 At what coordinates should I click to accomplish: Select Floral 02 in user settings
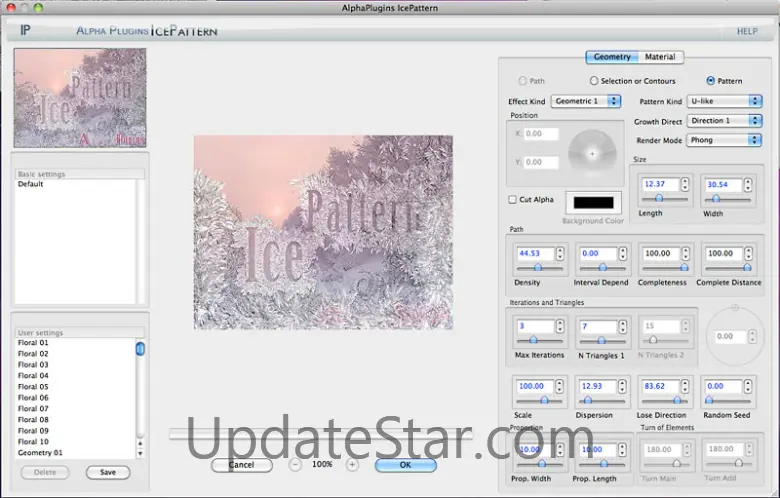[x=76, y=354]
